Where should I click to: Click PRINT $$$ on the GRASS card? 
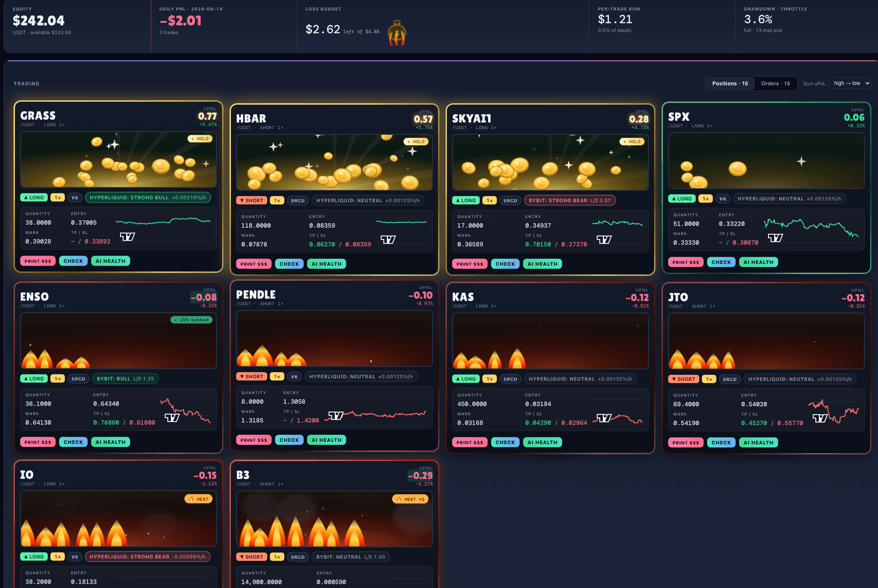point(38,261)
